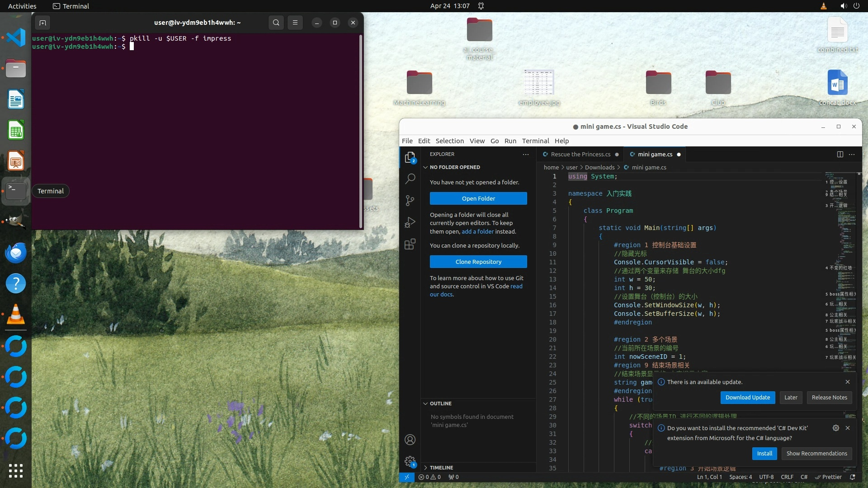This screenshot has width=868, height=488.
Task: Click the 'add a folder' link
Action: point(477,231)
